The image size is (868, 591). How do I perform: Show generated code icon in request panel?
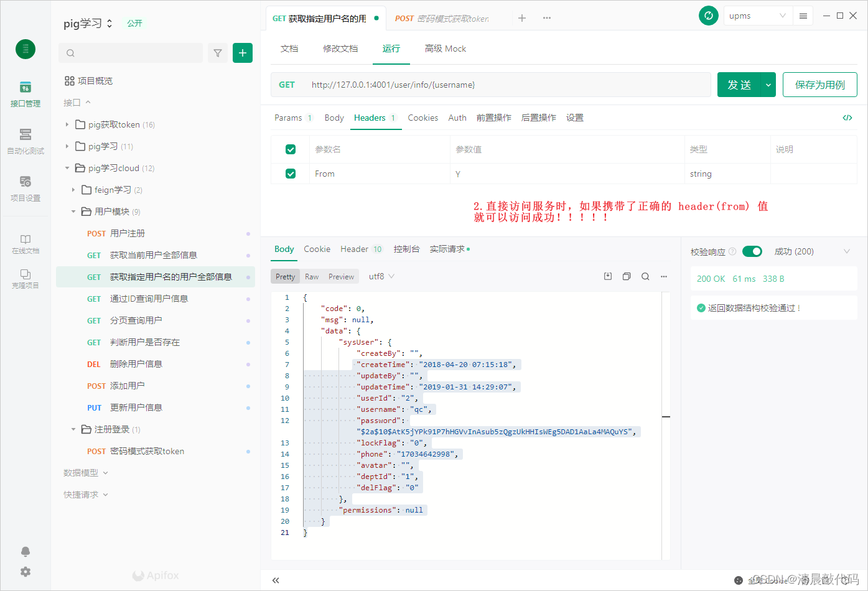tap(847, 118)
